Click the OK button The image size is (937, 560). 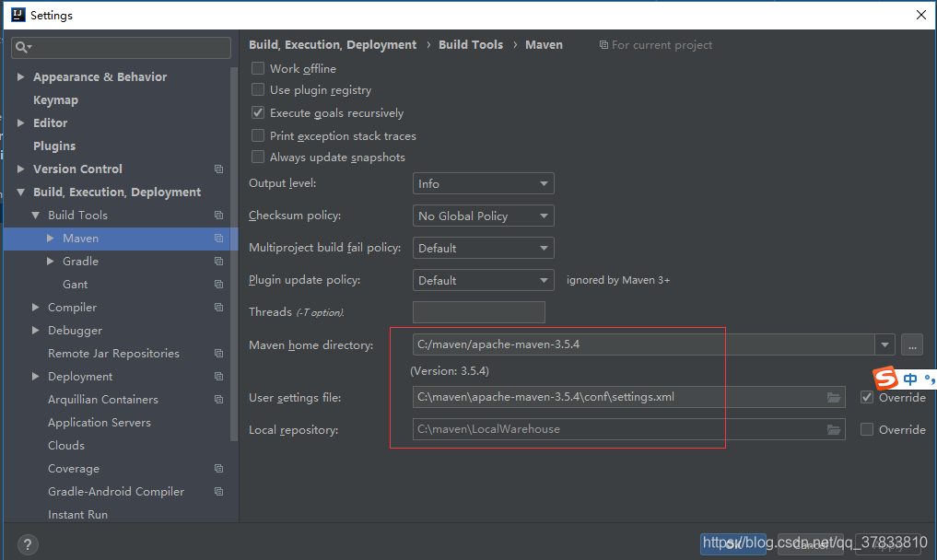pos(733,544)
